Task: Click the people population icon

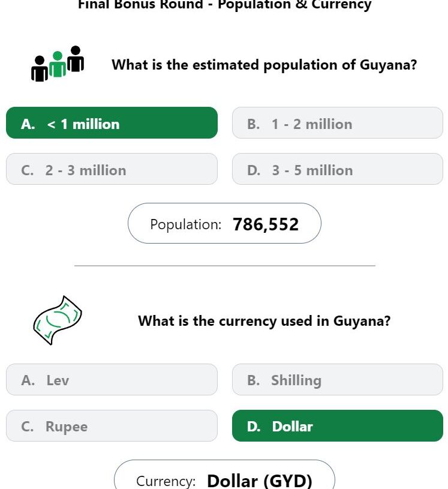Action: point(58,64)
